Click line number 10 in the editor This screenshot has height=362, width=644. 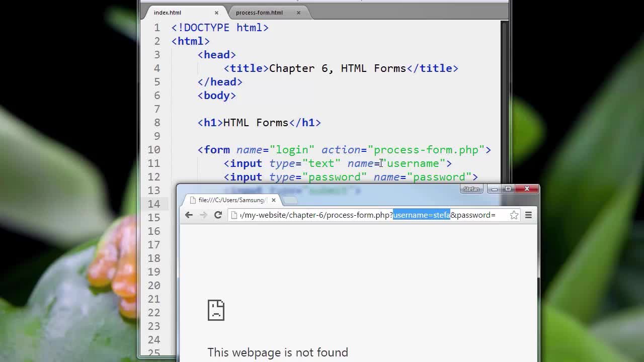[154, 150]
